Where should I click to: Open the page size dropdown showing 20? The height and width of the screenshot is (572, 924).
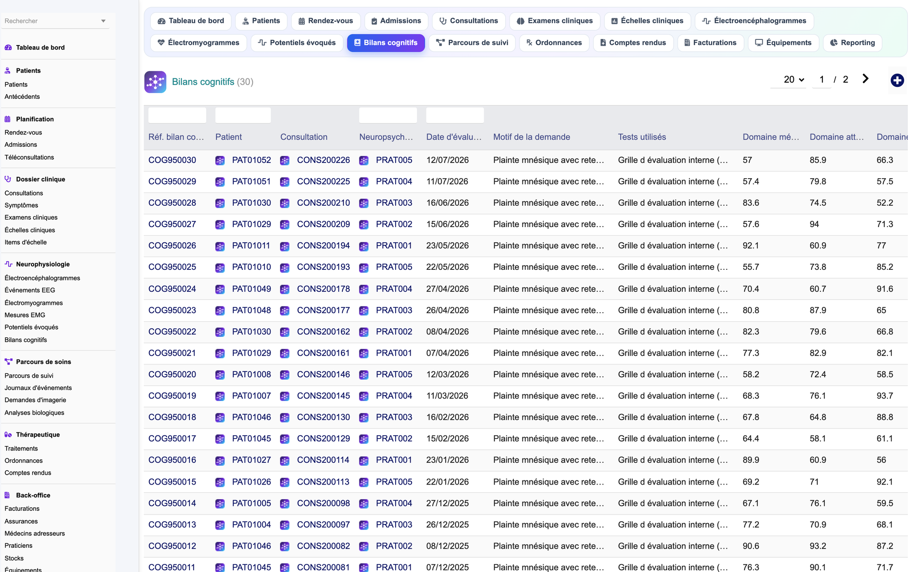point(789,79)
